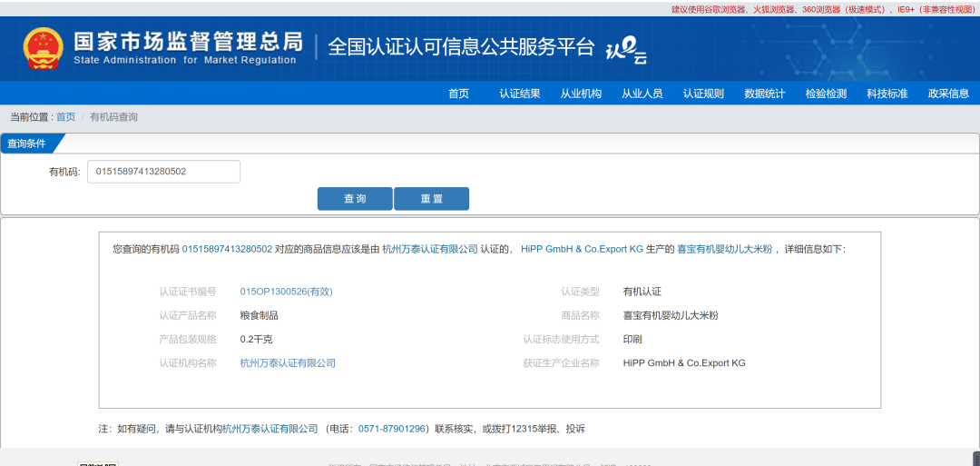The width and height of the screenshot is (980, 466).
Task: Open certificate number 015OP1300526(有效) link
Action: [x=286, y=292]
